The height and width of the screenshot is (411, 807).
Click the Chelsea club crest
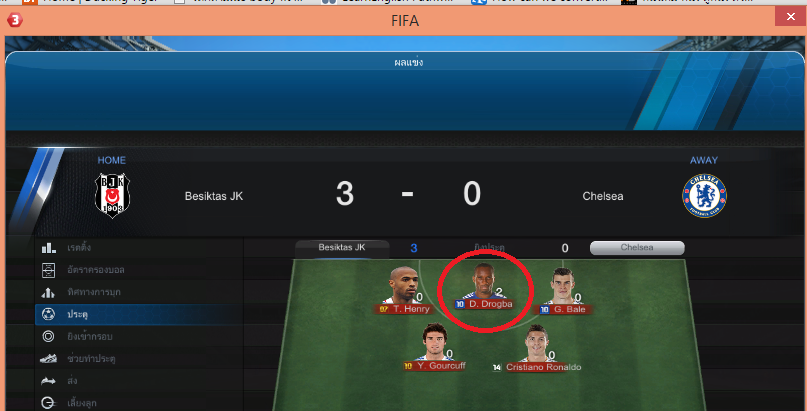(704, 195)
